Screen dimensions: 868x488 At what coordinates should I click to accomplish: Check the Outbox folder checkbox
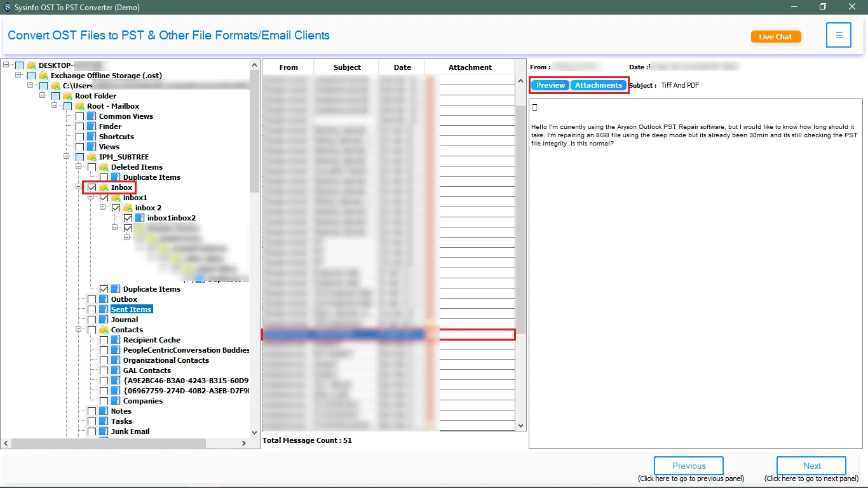pyautogui.click(x=92, y=299)
